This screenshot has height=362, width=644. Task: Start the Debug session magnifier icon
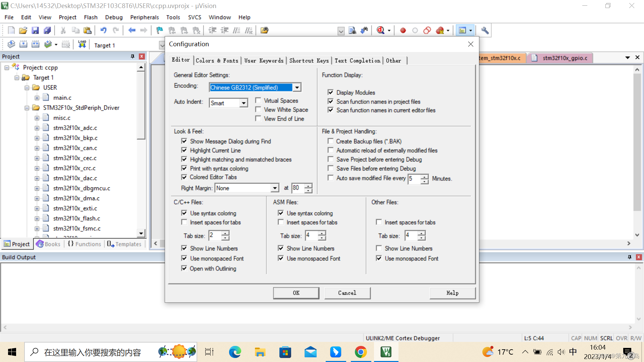(x=380, y=31)
